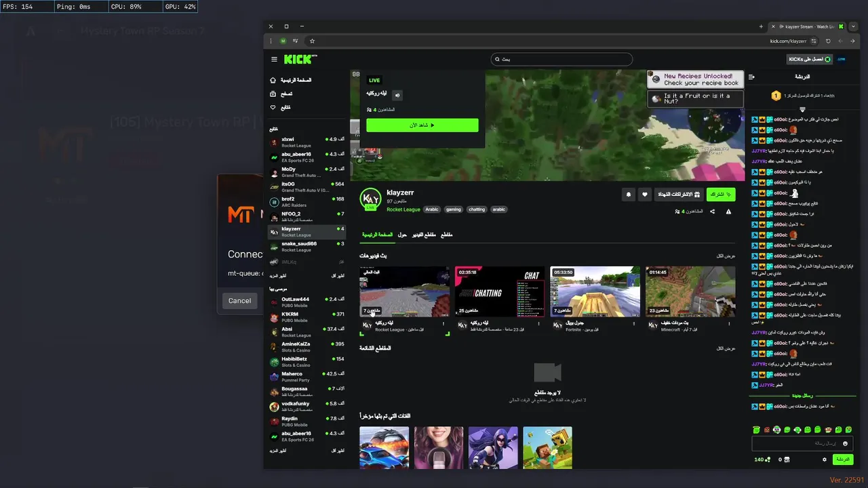868x488 pixels.
Task: Switch to the Clips channel tab
Action: pyautogui.click(x=446, y=235)
